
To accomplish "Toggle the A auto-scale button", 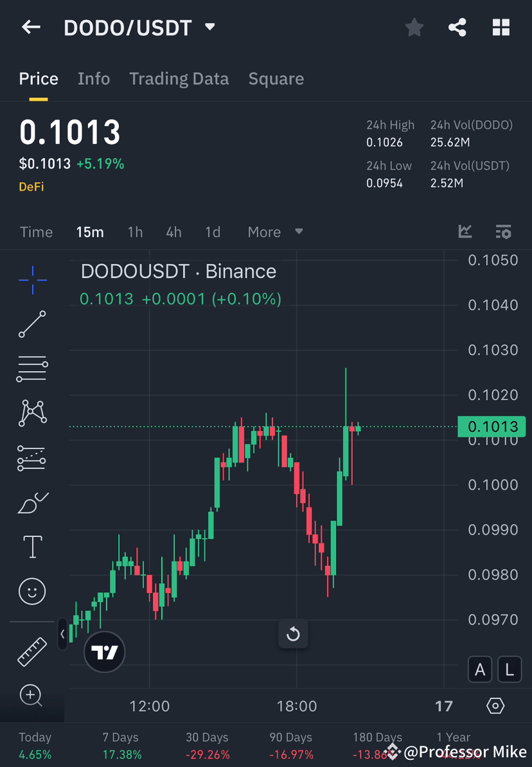I will [x=480, y=669].
